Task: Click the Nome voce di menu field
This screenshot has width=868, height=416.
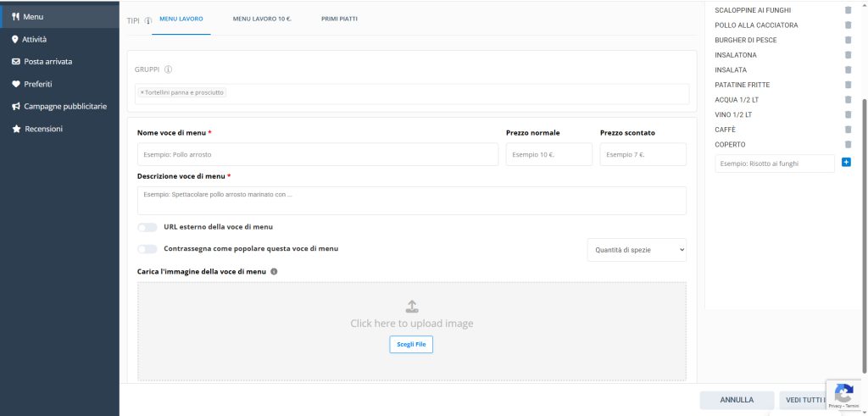Action: [317, 155]
